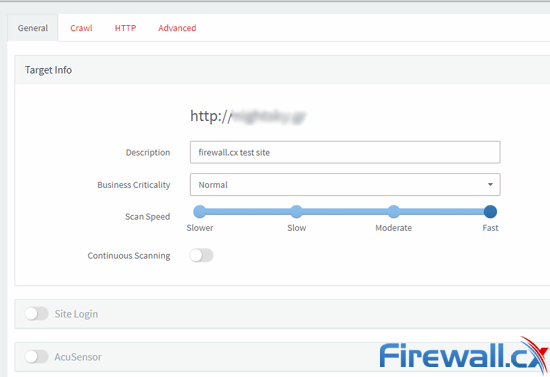Turn on the AcuSensor toggle
Viewport: 550px width, 377px height.
click(x=36, y=357)
